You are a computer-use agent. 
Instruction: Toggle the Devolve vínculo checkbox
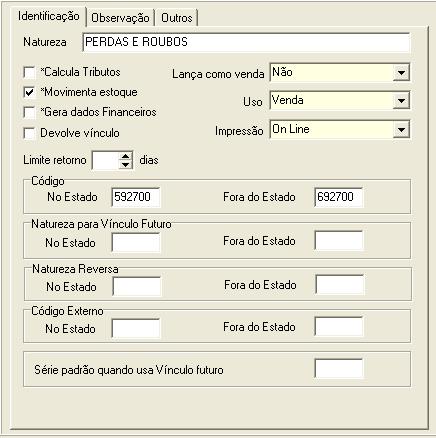pos(29,133)
